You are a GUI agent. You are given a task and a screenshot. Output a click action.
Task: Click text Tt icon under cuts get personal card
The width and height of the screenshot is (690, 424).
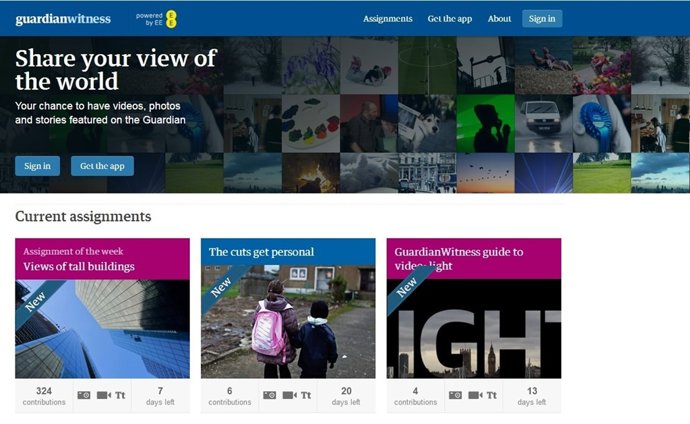306,395
